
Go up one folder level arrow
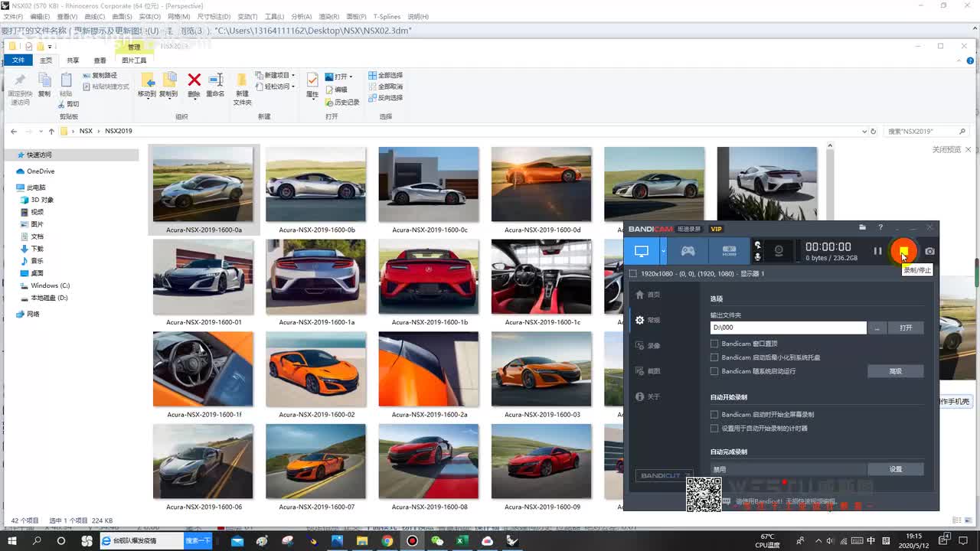(51, 131)
